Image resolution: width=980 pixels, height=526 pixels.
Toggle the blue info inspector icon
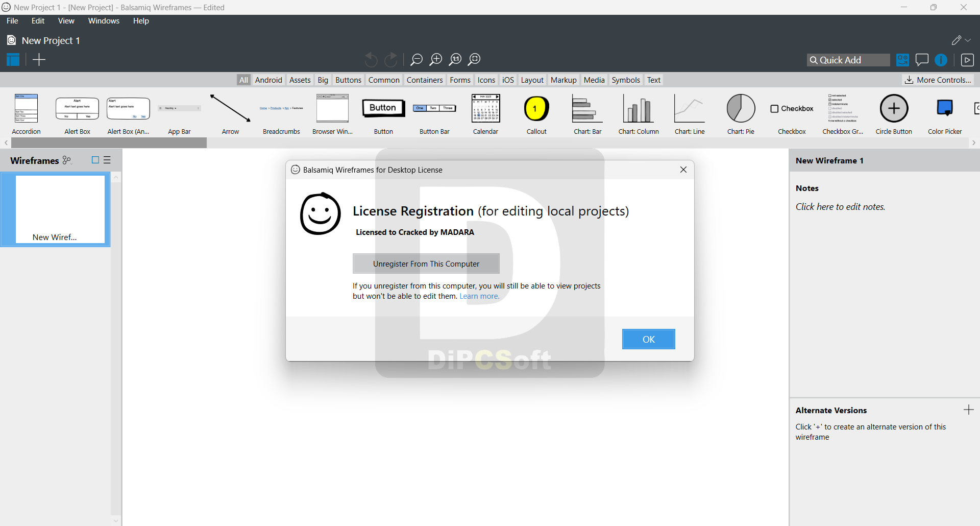(x=941, y=60)
